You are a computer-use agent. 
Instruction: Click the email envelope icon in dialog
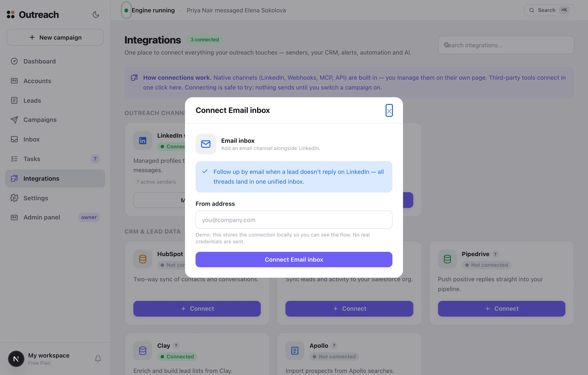tap(206, 144)
